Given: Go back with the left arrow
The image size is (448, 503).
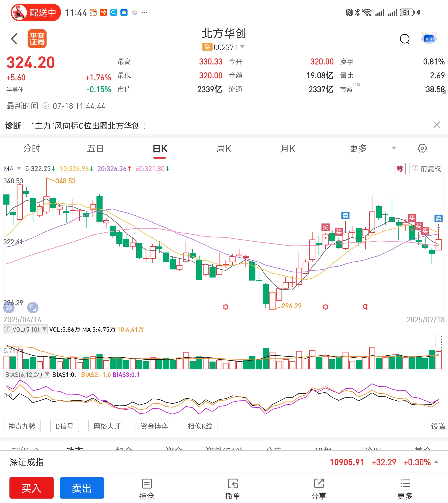Looking at the screenshot, I should click(x=14, y=39).
